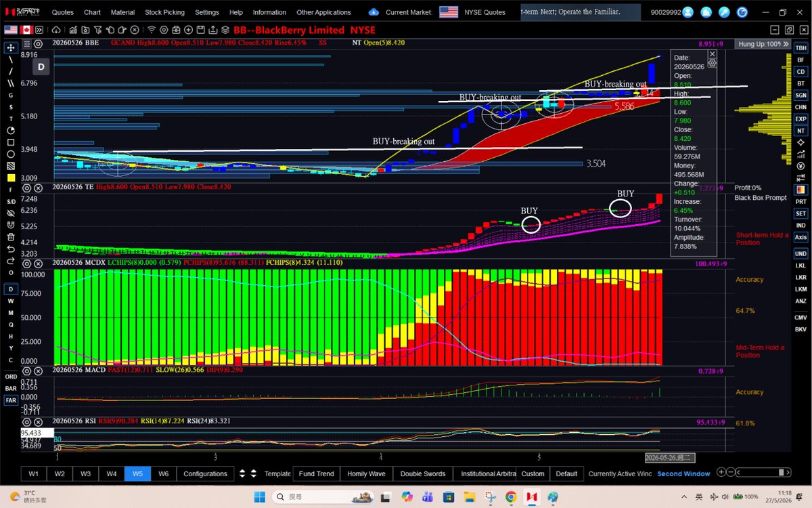
Task: Apply the Default template
Action: pos(566,473)
